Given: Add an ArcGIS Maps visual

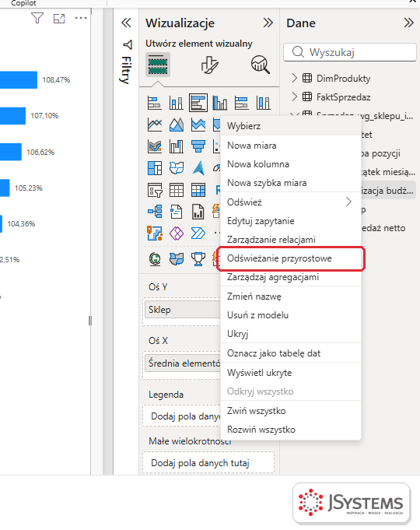Looking at the screenshot, I should [155, 233].
